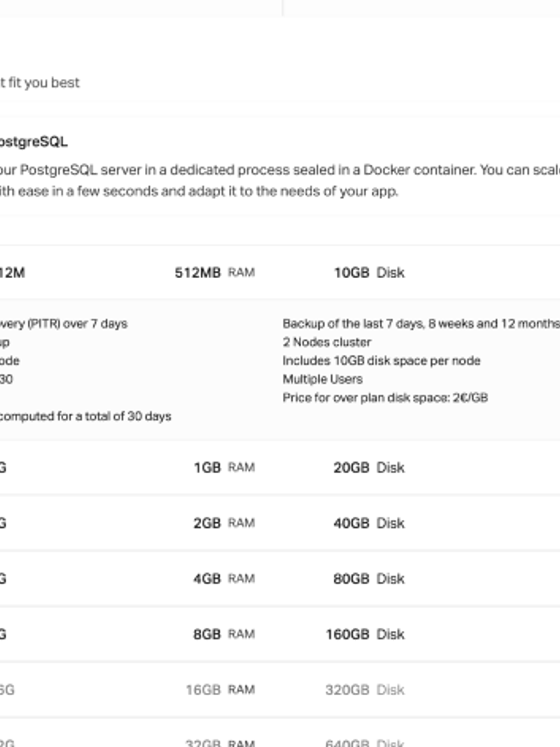Click the 10GB Disk value
This screenshot has height=747, width=560.
tap(369, 273)
